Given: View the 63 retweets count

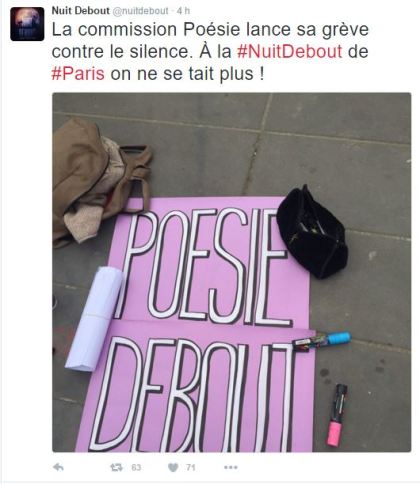Looking at the screenshot, I should 136,468.
